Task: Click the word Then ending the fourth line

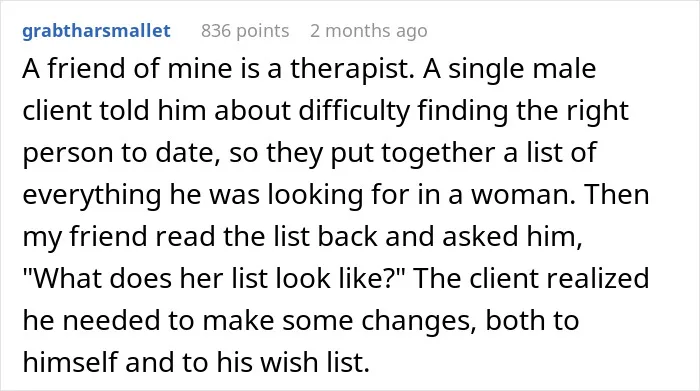Action: (616, 195)
